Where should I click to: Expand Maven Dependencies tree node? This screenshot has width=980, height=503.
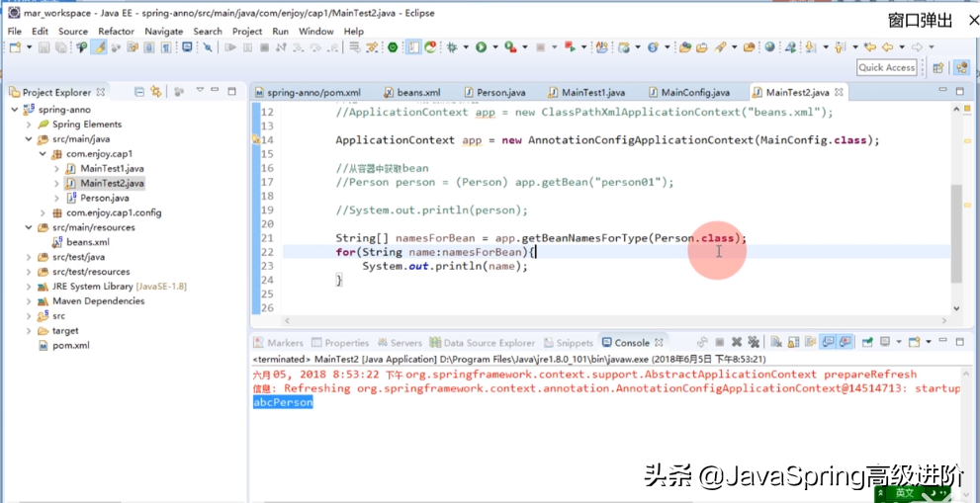pyautogui.click(x=28, y=301)
